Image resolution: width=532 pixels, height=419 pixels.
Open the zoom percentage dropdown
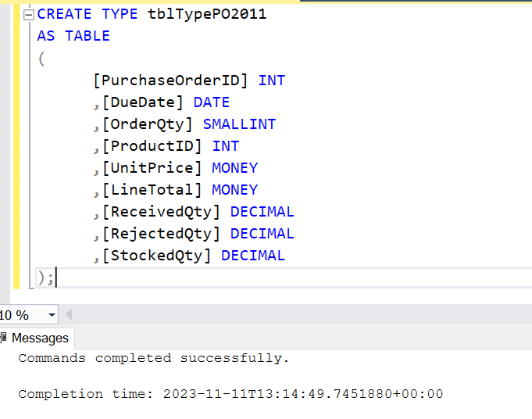pyautogui.click(x=52, y=315)
